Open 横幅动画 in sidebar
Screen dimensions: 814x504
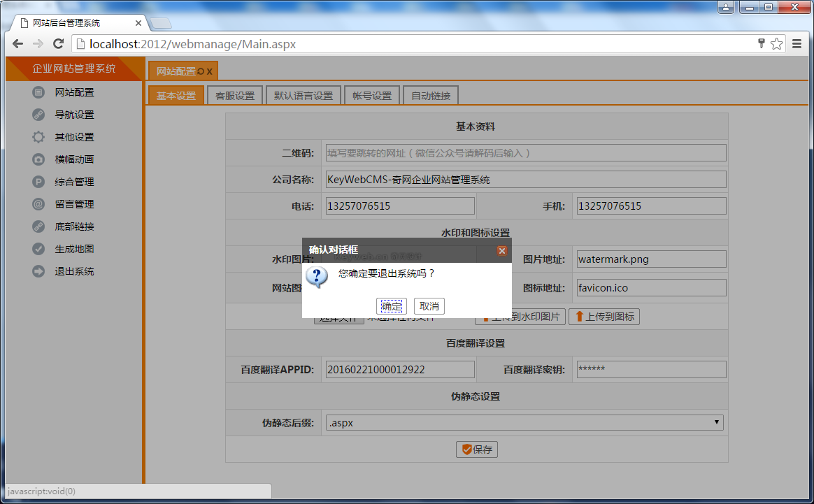coord(74,159)
